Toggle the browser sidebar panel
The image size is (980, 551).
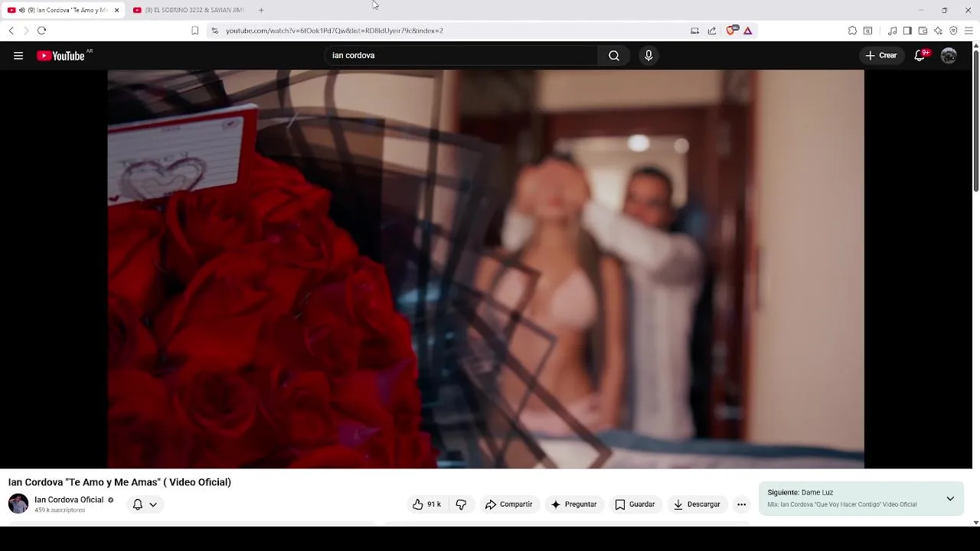click(907, 31)
